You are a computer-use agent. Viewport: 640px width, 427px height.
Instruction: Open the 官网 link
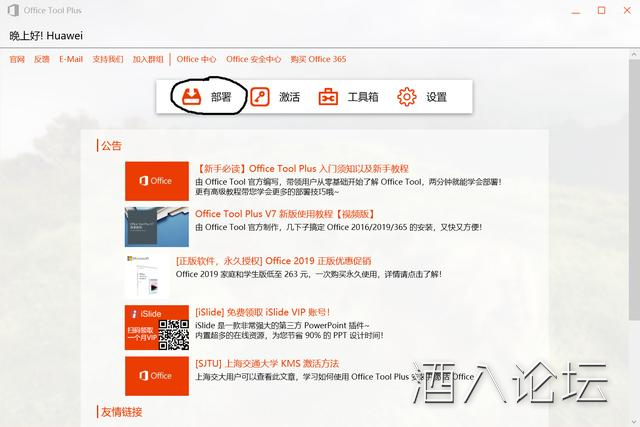(x=17, y=59)
